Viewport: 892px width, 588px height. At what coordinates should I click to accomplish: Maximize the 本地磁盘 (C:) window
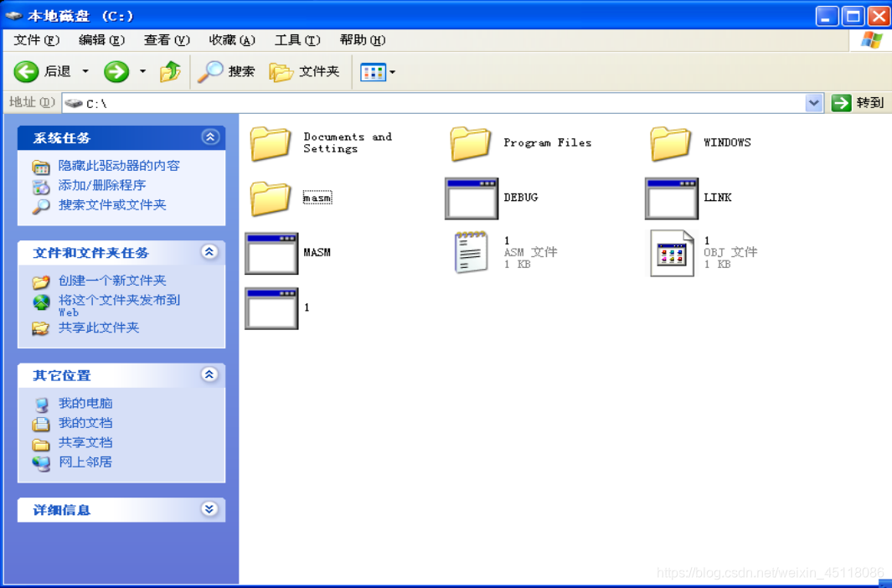point(853,16)
